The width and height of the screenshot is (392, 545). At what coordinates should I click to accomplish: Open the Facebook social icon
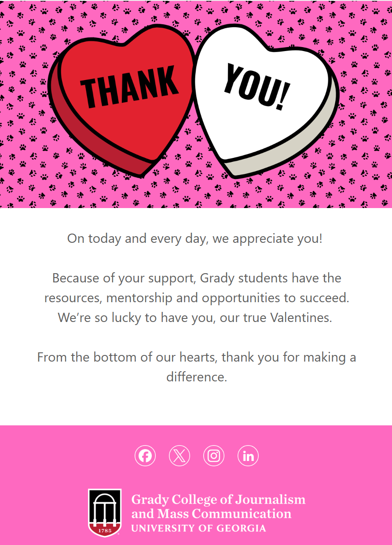click(145, 456)
